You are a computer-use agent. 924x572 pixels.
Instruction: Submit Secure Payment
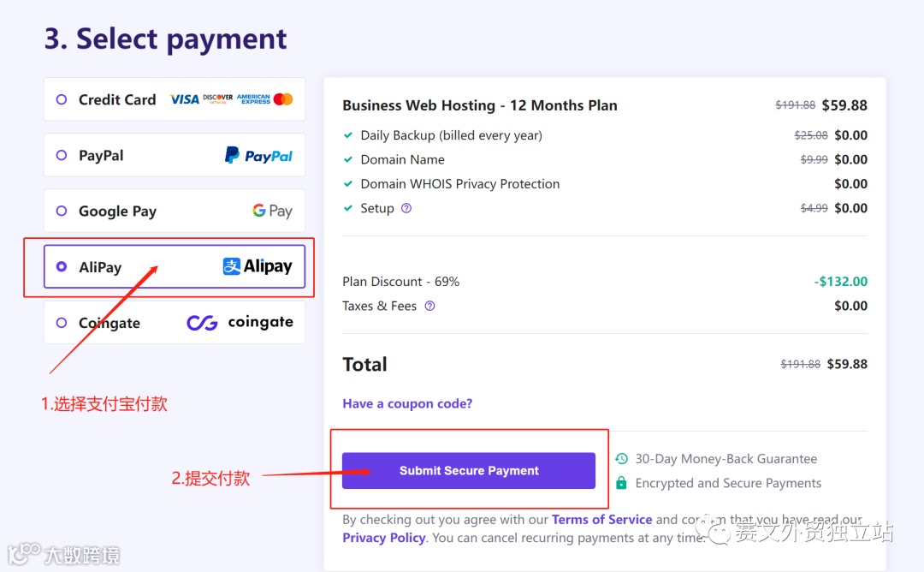coord(469,471)
